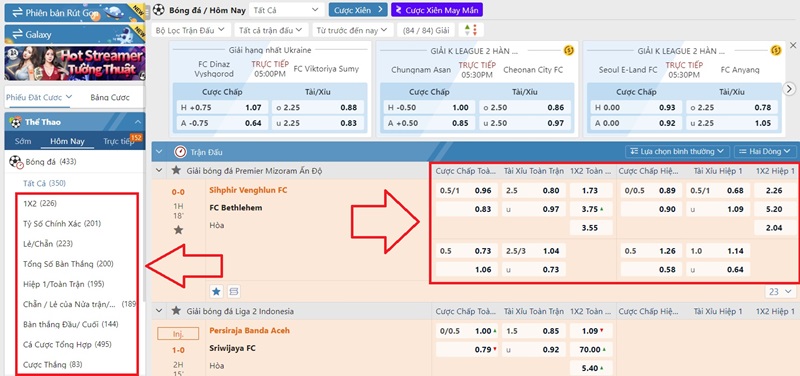
Task: Click the soccer ball icon beside Bóng đá / Hôm Nay
Action: [159, 10]
